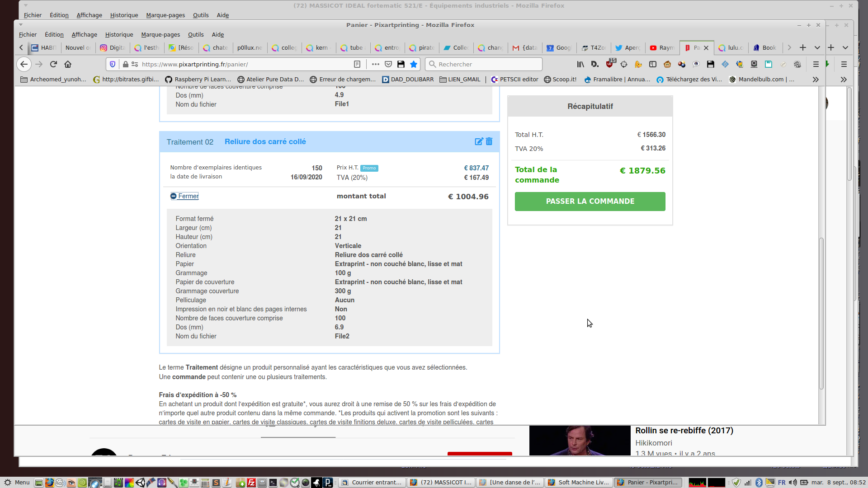
Task: Show more bookmarks toolbar overflow chevron
Action: tap(816, 80)
